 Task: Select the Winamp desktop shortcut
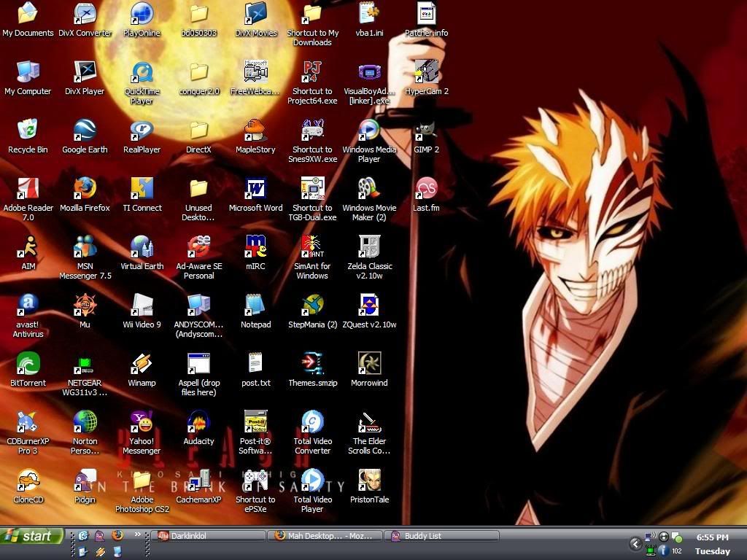tap(142, 370)
